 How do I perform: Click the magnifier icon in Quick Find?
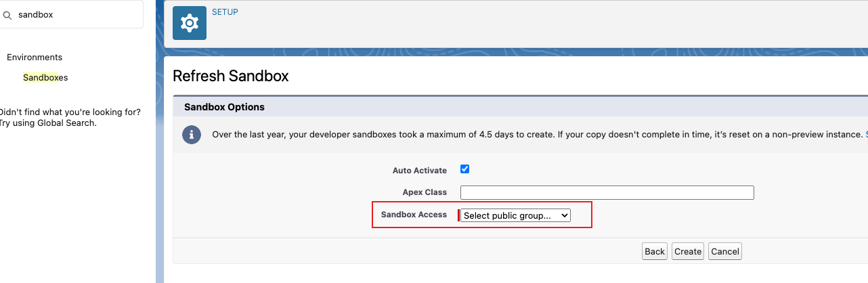point(7,14)
